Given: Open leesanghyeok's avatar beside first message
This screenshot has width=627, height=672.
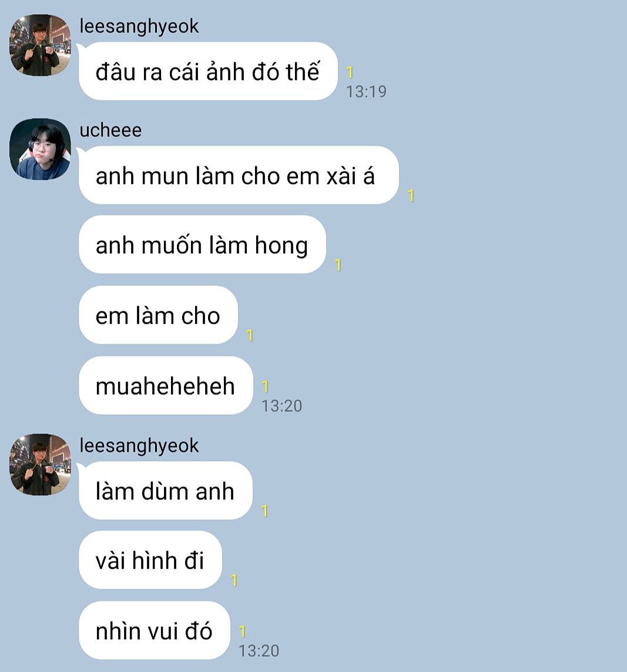Looking at the screenshot, I should 41,45.
